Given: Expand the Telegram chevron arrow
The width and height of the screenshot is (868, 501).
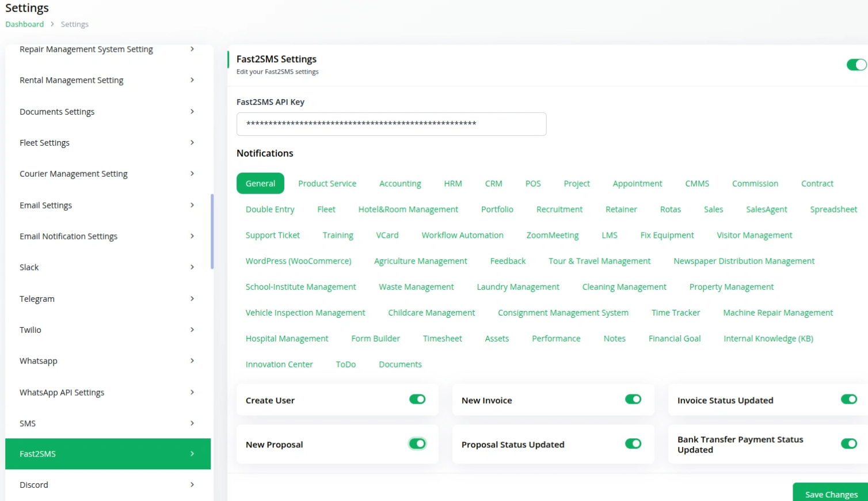Looking at the screenshot, I should click(x=192, y=298).
